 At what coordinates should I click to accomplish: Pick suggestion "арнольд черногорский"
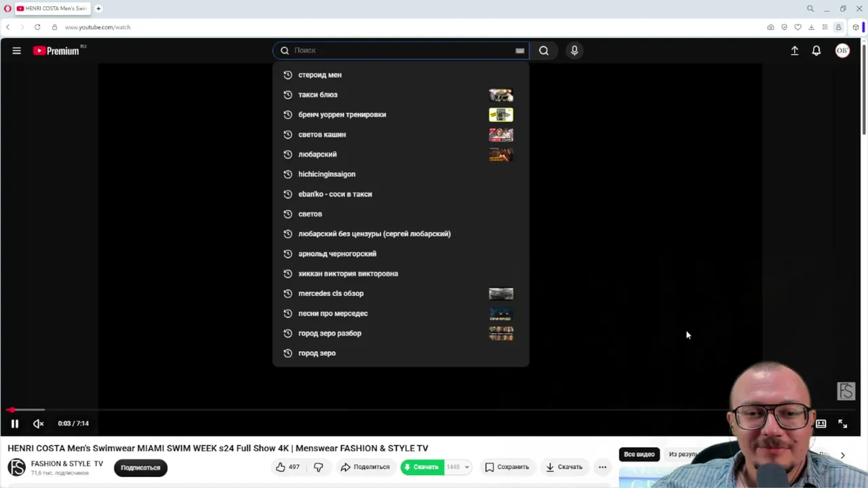401,253
